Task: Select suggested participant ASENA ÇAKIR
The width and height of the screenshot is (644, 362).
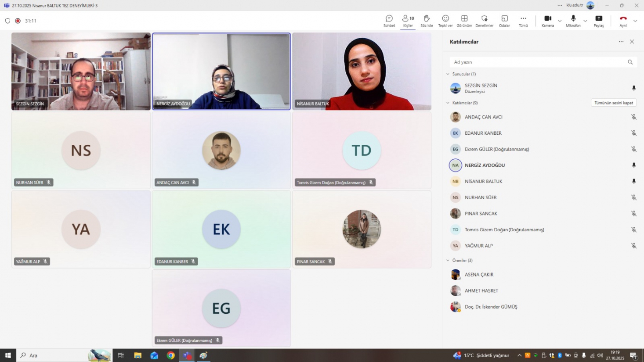Action: pos(479,275)
